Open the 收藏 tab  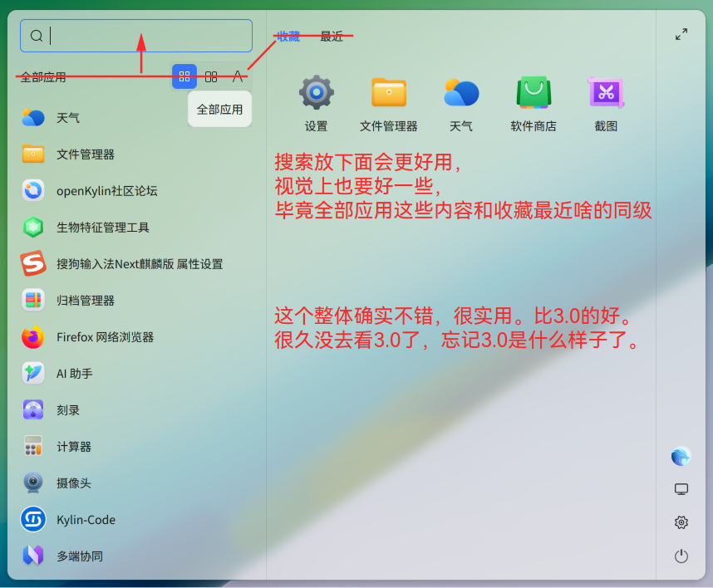(288, 37)
